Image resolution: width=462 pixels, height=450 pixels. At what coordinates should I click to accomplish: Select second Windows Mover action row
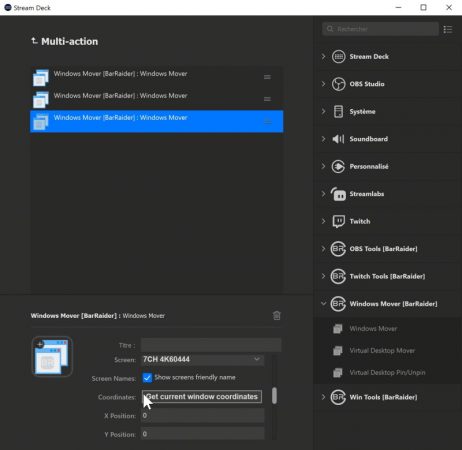(x=157, y=99)
